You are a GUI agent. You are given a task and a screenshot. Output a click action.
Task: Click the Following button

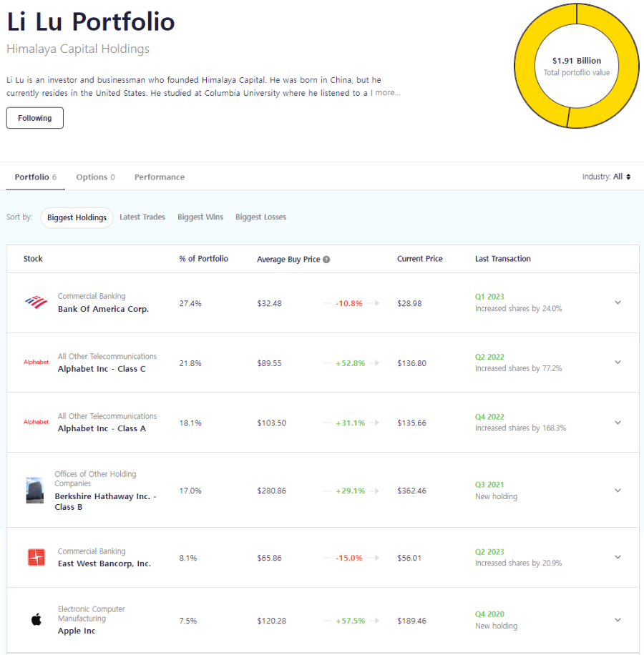point(34,118)
